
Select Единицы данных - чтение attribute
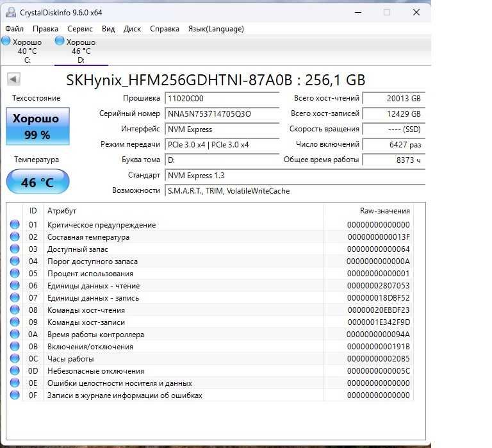pyautogui.click(x=94, y=286)
